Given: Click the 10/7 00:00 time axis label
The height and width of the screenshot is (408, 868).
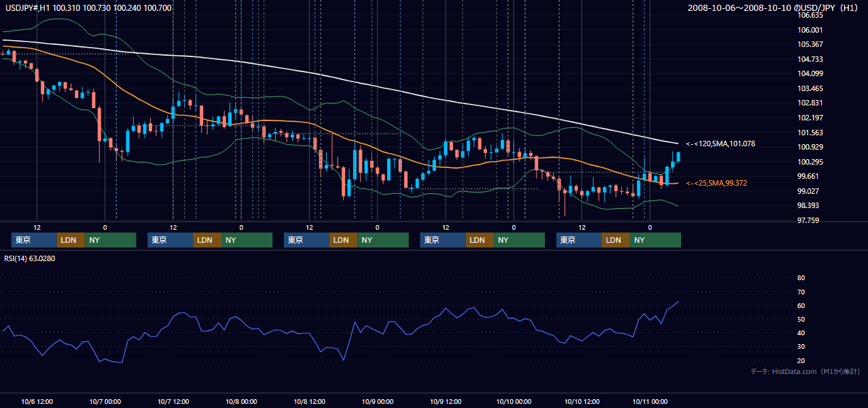Looking at the screenshot, I should (x=105, y=401).
